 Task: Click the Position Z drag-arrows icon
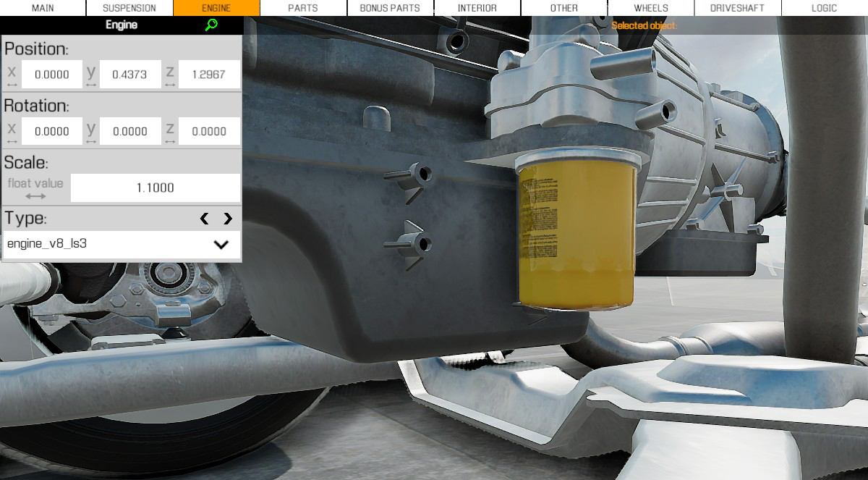(170, 85)
